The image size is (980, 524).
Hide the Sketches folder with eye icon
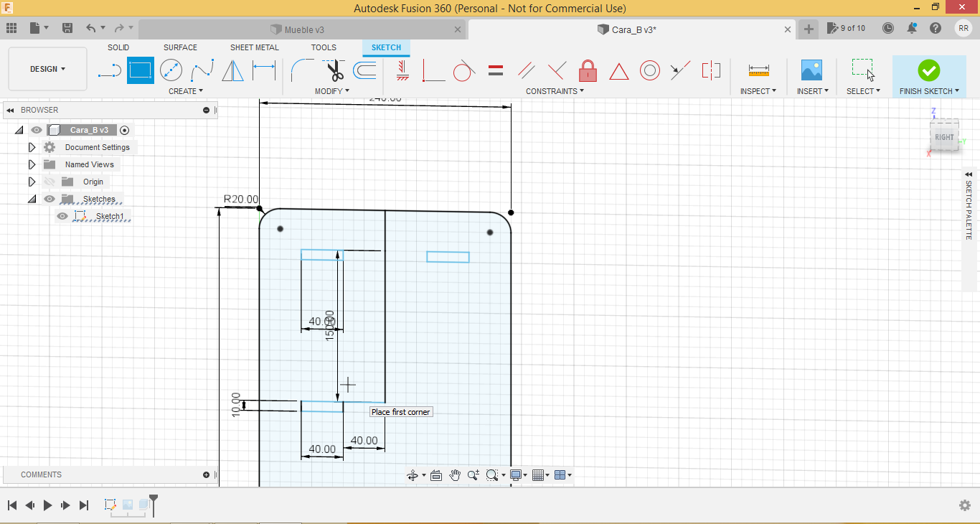(x=50, y=199)
